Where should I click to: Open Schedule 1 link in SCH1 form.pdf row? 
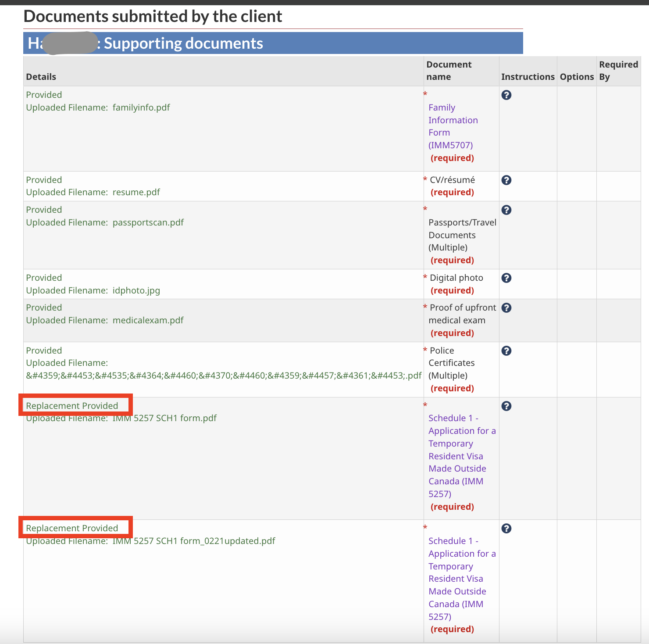462,456
